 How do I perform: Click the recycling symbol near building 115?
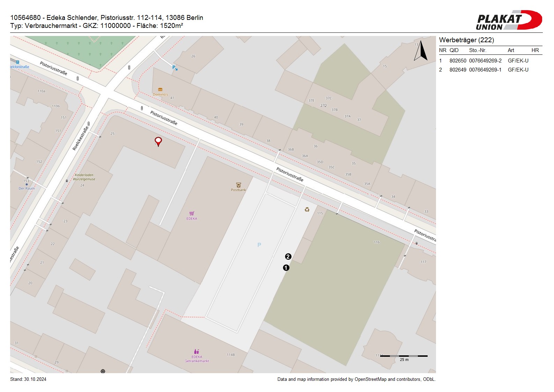point(307,209)
